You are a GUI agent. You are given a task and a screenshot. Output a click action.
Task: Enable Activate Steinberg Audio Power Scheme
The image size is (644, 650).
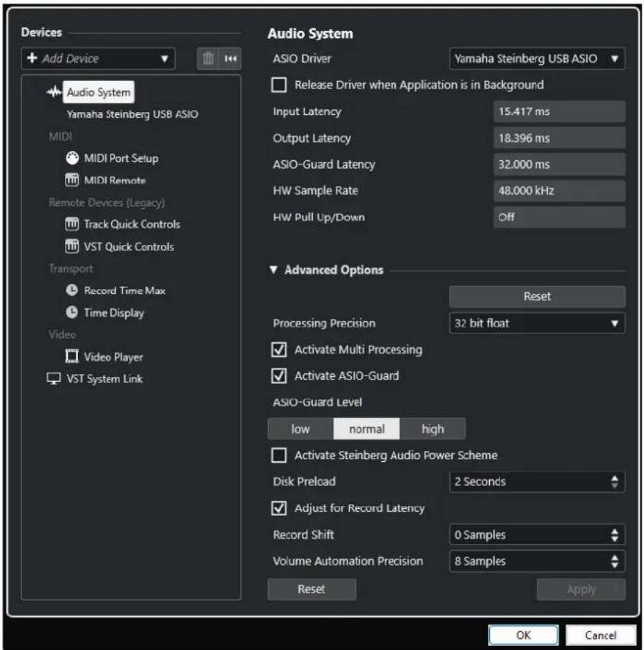coord(278,455)
